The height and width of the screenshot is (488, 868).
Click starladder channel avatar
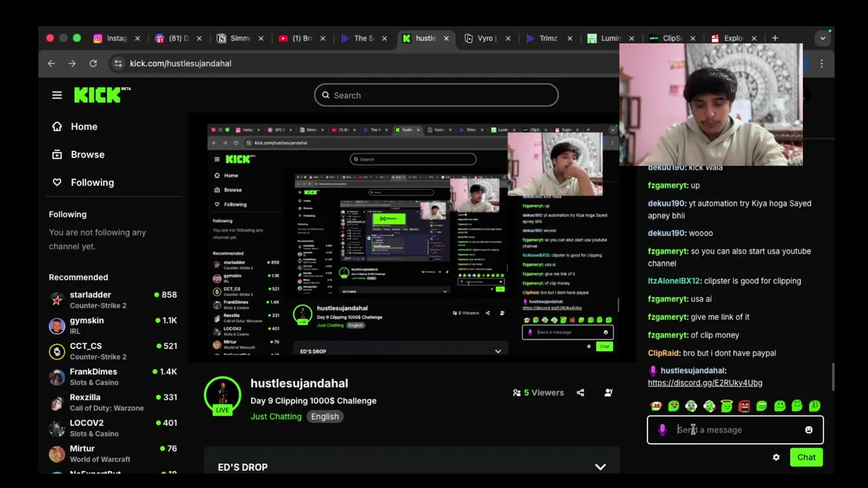tap(57, 300)
